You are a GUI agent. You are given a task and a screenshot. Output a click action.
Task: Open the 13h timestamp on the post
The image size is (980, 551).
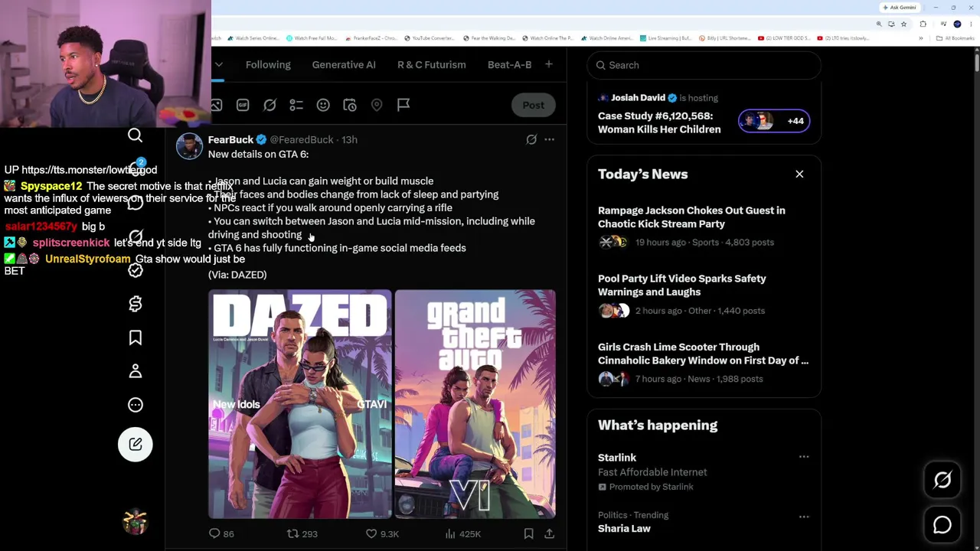(349, 139)
